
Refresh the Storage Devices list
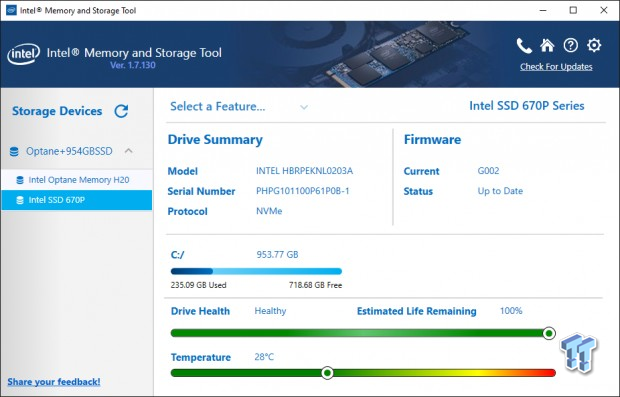tap(121, 111)
